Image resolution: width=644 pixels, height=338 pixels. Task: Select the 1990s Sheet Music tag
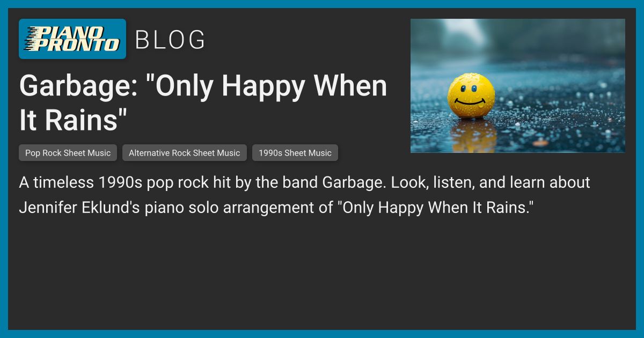click(295, 153)
